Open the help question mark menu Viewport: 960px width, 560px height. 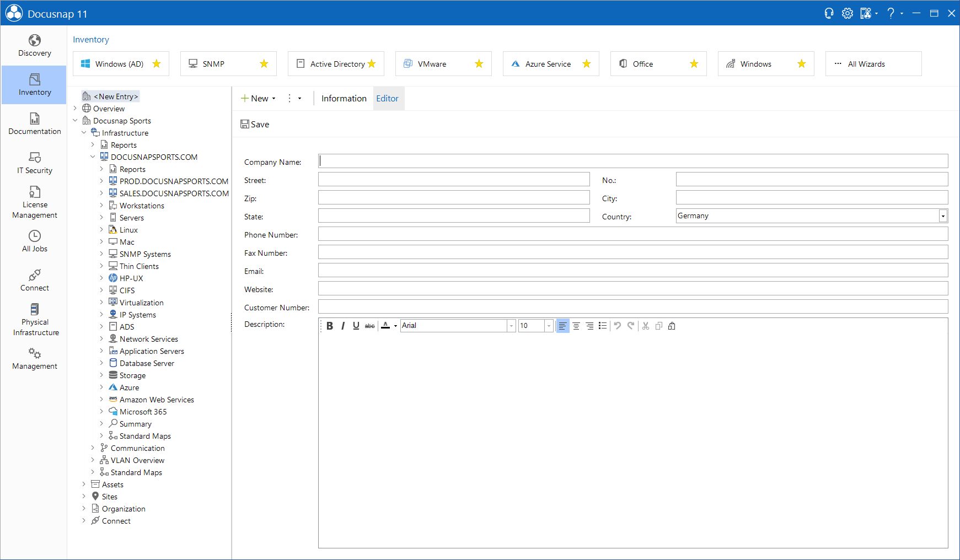[891, 13]
